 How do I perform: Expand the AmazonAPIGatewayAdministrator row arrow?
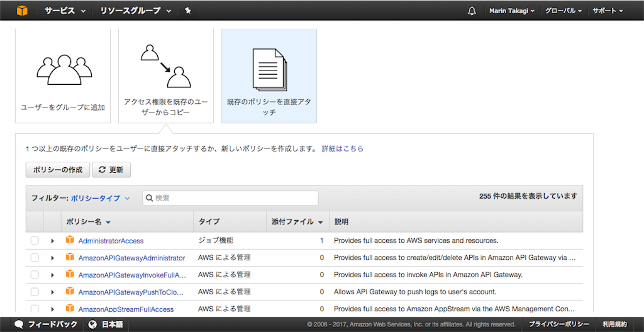(52, 258)
